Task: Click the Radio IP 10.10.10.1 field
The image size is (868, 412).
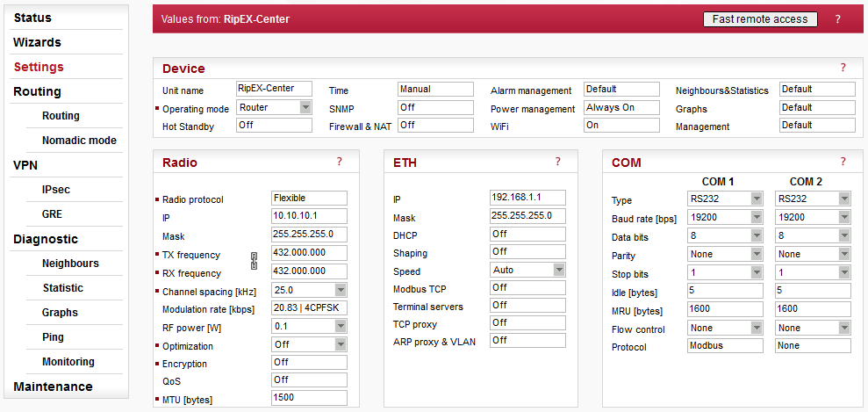Action: tap(310, 216)
